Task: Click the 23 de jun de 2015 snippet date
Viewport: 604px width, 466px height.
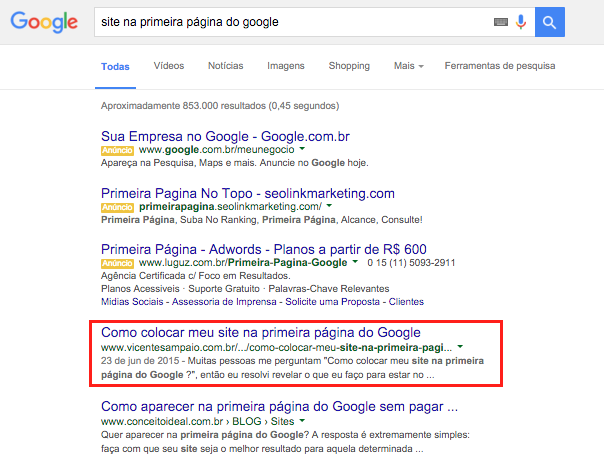Action: [x=140, y=361]
